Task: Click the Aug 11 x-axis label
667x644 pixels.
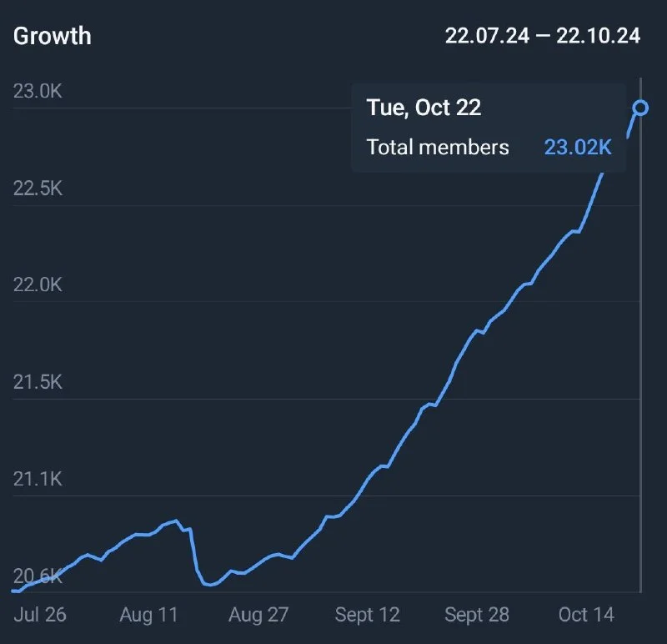Action: click(148, 615)
